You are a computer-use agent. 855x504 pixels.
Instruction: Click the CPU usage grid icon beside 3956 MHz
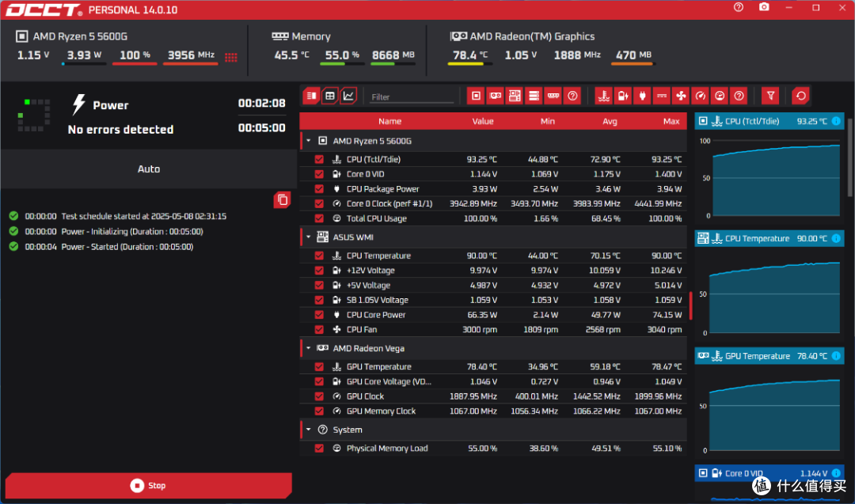tap(231, 57)
